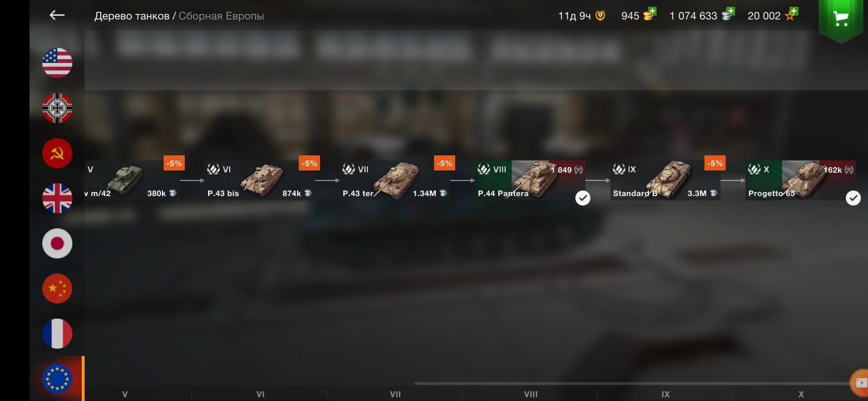The height and width of the screenshot is (401, 868).
Task: Click the Дерево танков breadcrumb
Action: pyautogui.click(x=132, y=16)
